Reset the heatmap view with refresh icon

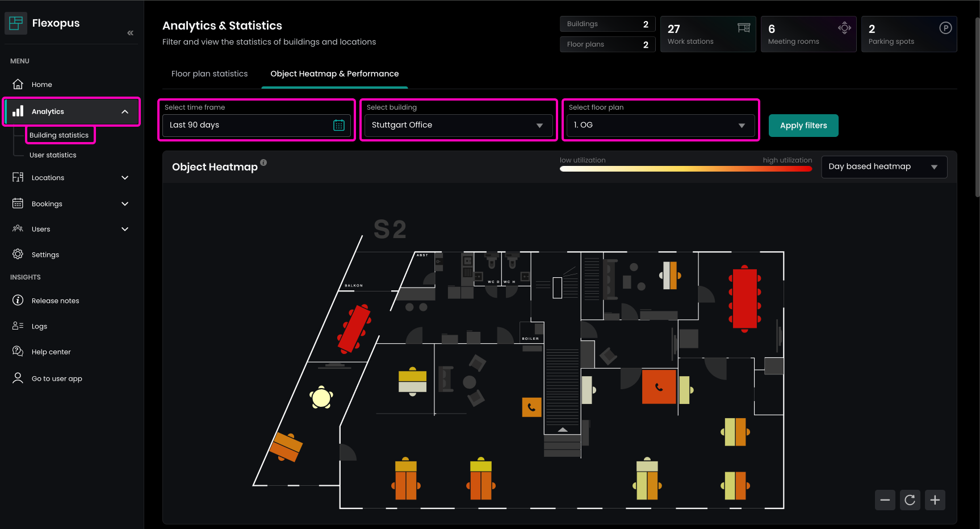pyautogui.click(x=910, y=500)
